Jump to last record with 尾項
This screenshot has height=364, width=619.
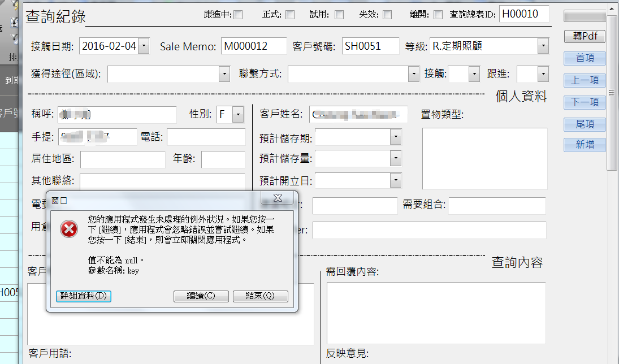pos(585,124)
